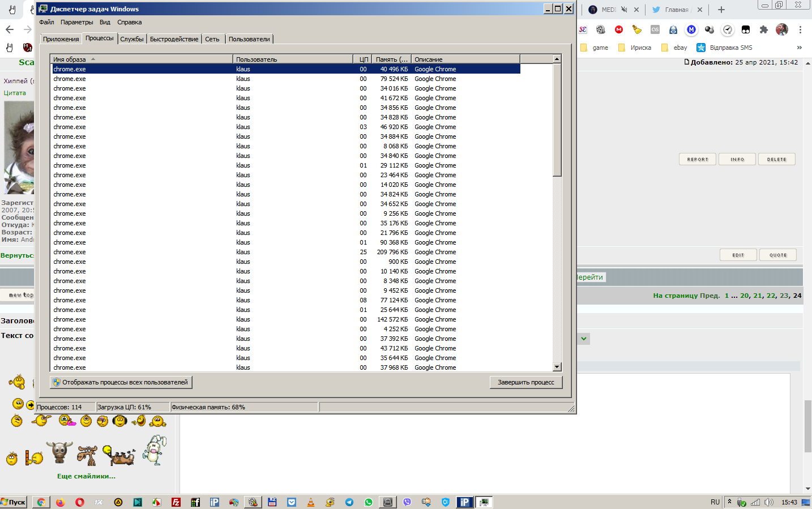Open the Chrome extensions puzzle icon

(764, 29)
